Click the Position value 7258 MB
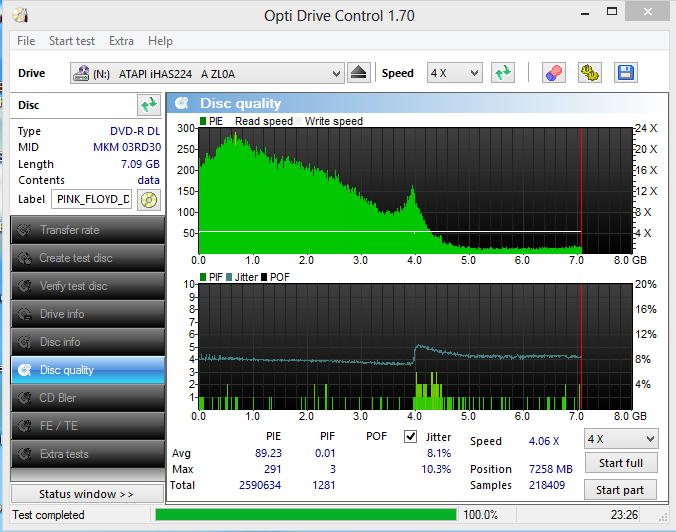Image resolution: width=676 pixels, height=532 pixels. [x=551, y=469]
